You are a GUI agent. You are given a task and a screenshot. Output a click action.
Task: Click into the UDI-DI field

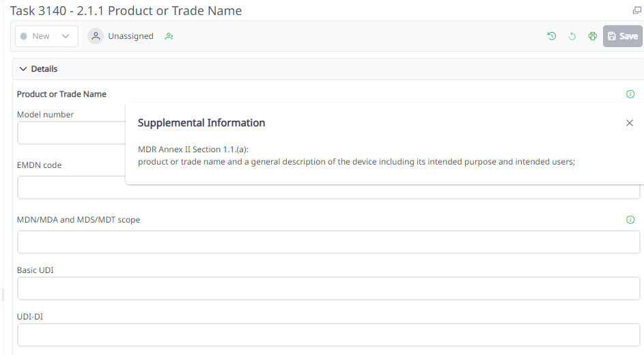[x=328, y=335]
